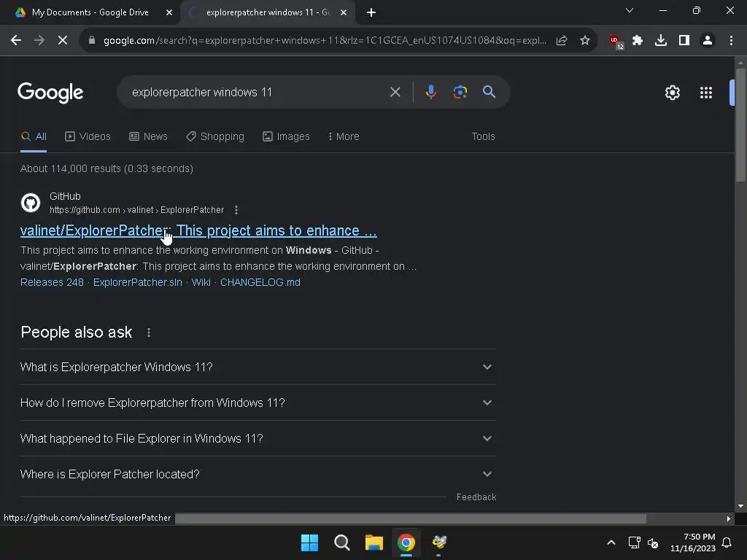Switch to Videos results
747x560 pixels.
click(x=88, y=136)
